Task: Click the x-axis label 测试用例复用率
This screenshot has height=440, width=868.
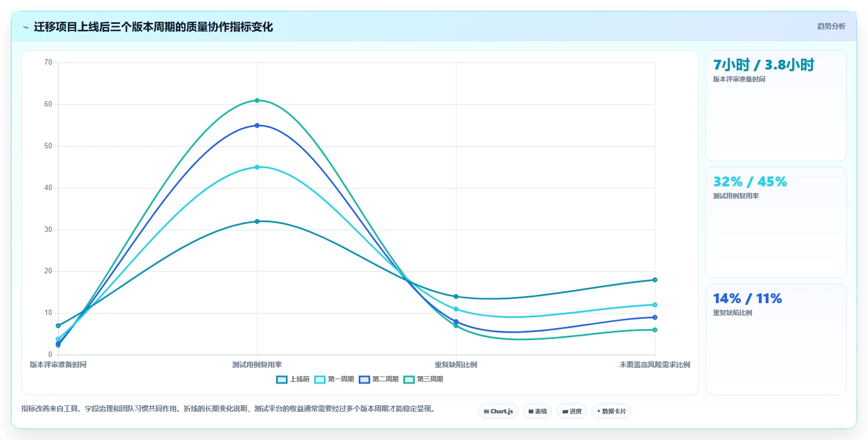Action: point(257,364)
